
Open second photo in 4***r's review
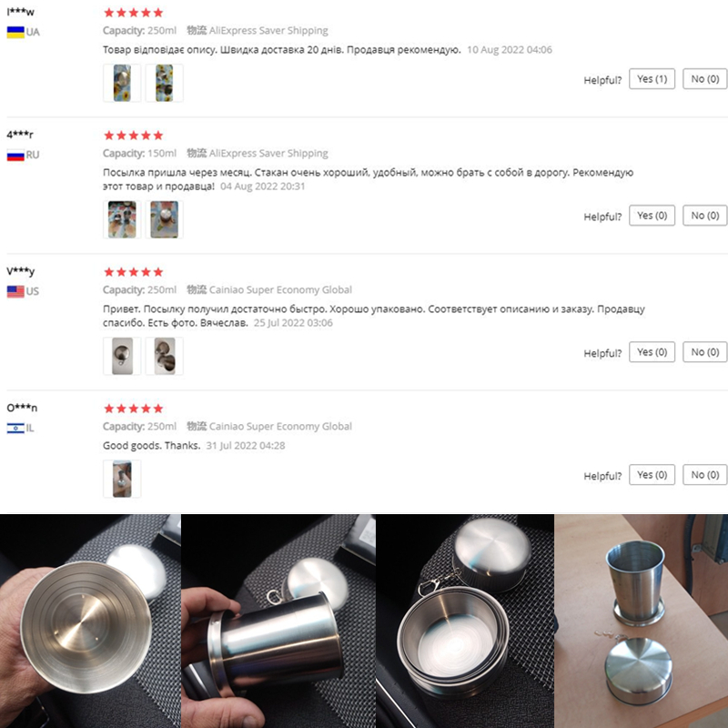coord(164,219)
